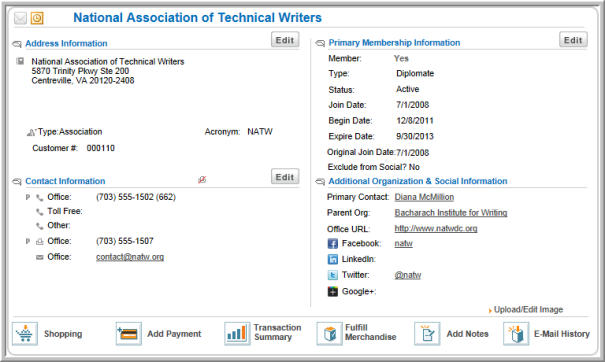Click the red crossed-out icon beside Contact Information

pos(202,179)
